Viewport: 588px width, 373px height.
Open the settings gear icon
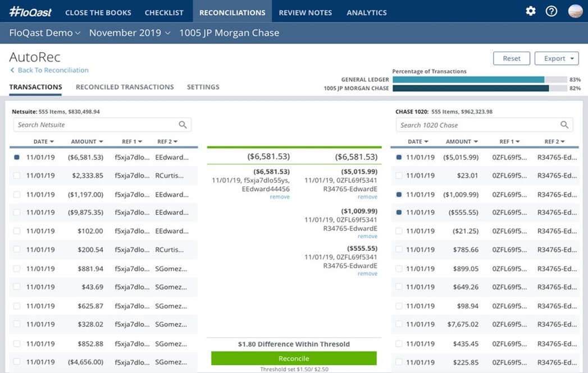pyautogui.click(x=530, y=11)
